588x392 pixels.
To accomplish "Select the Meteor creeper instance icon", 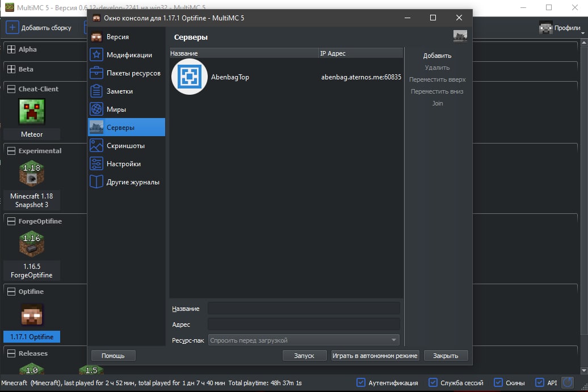I will coord(32,111).
